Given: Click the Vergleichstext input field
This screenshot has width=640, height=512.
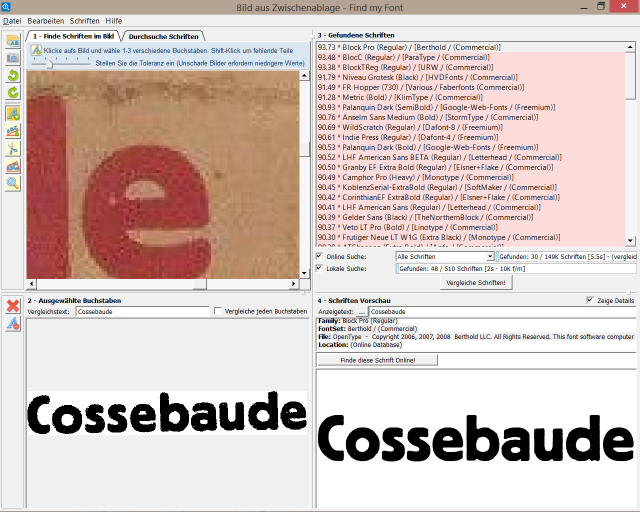Looking at the screenshot, I should (x=142, y=312).
